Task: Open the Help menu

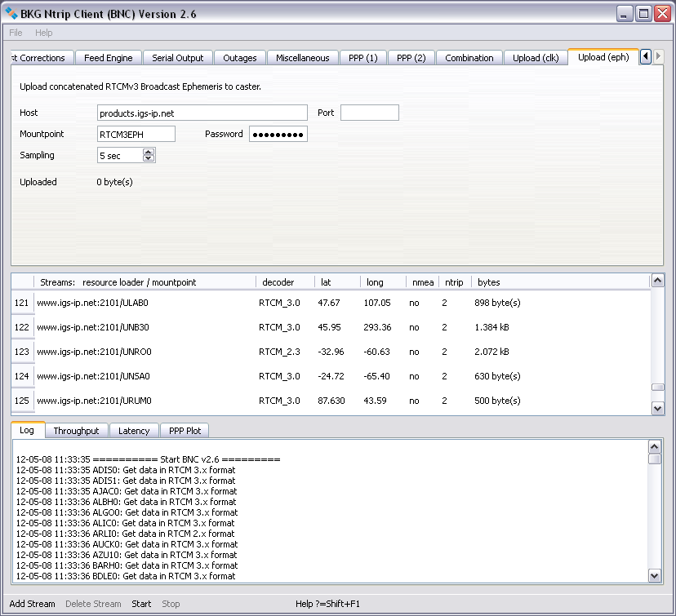Action: 44,33
